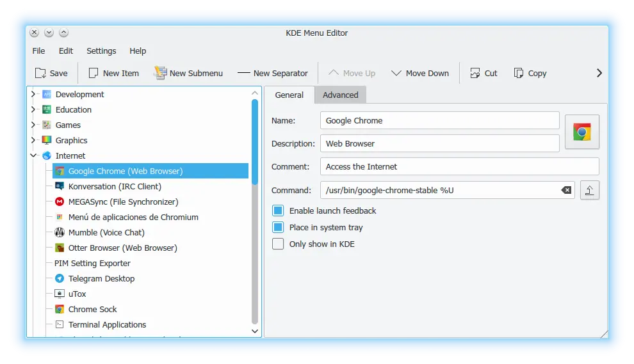
Task: Check Only show in KDE
Action: tap(278, 244)
